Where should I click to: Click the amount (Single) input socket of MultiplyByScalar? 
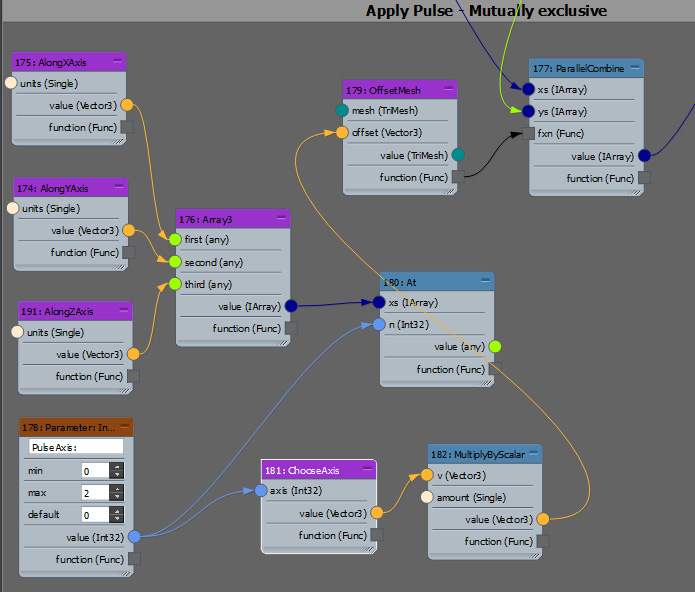point(427,497)
